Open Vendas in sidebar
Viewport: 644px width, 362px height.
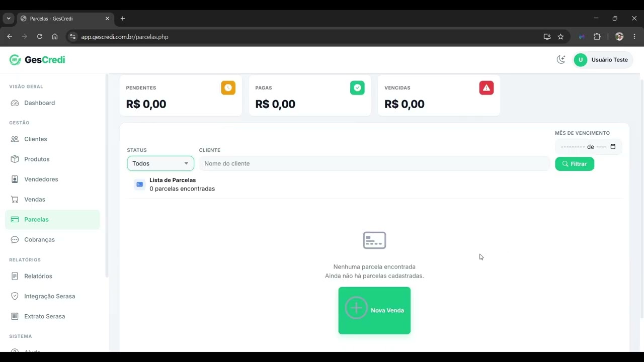tap(52, 200)
